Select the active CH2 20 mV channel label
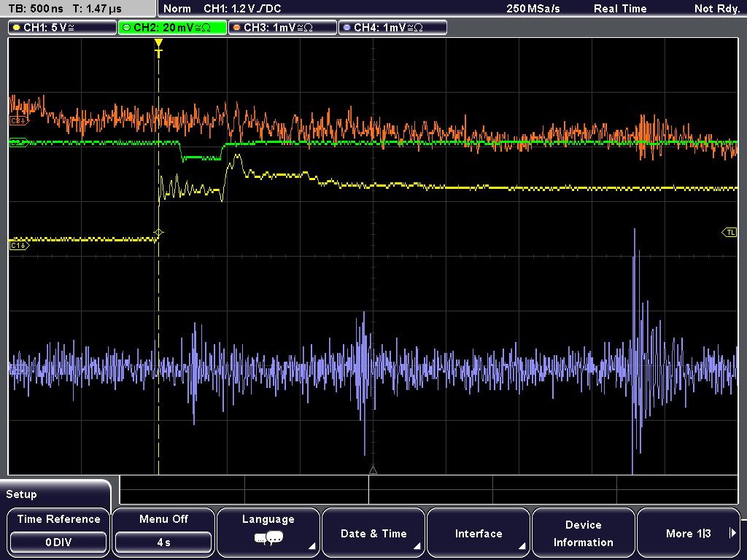This screenshot has width=747, height=560. (x=172, y=28)
